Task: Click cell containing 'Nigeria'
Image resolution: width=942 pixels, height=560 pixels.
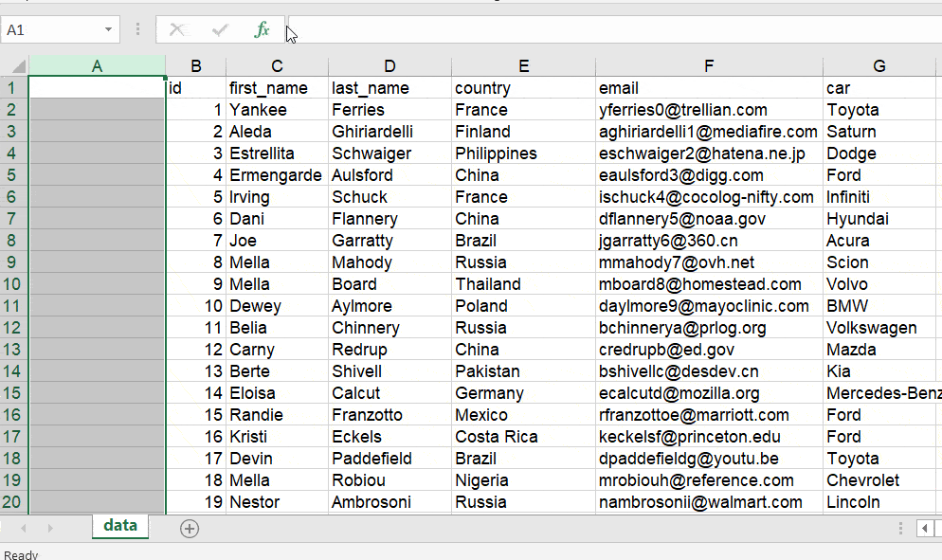Action: coord(524,480)
